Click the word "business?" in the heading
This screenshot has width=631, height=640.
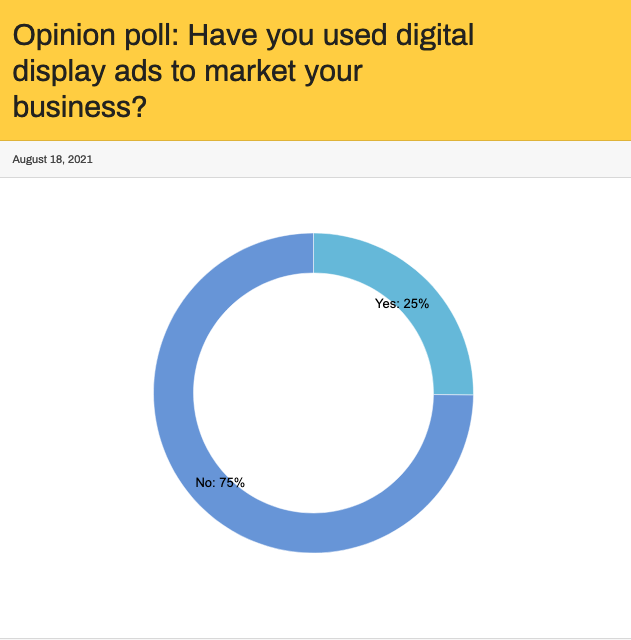[x=80, y=106]
